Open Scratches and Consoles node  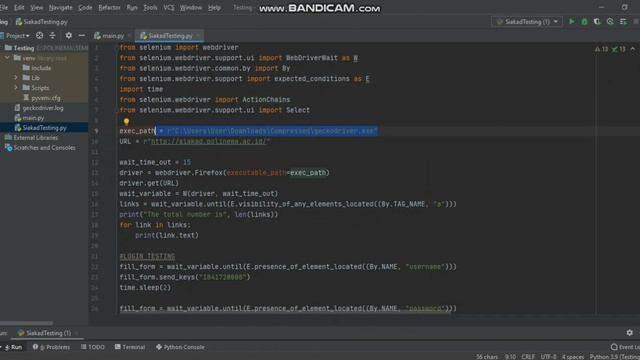tap(40, 148)
